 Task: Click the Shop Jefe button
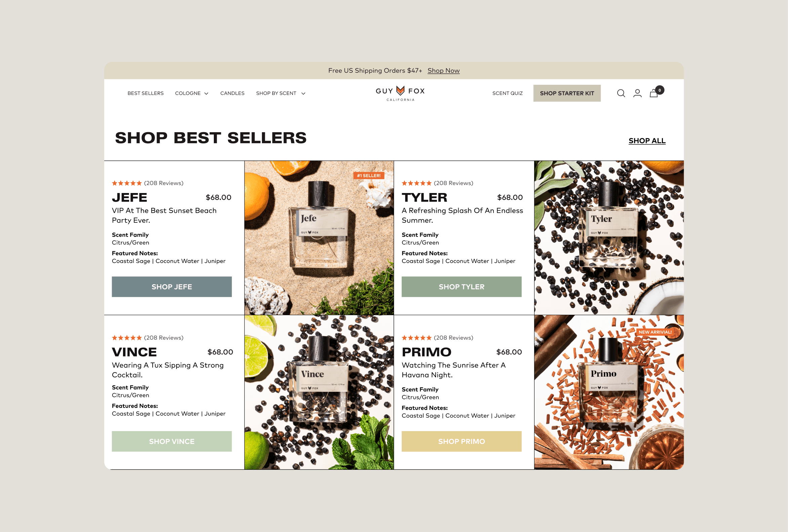[172, 287]
